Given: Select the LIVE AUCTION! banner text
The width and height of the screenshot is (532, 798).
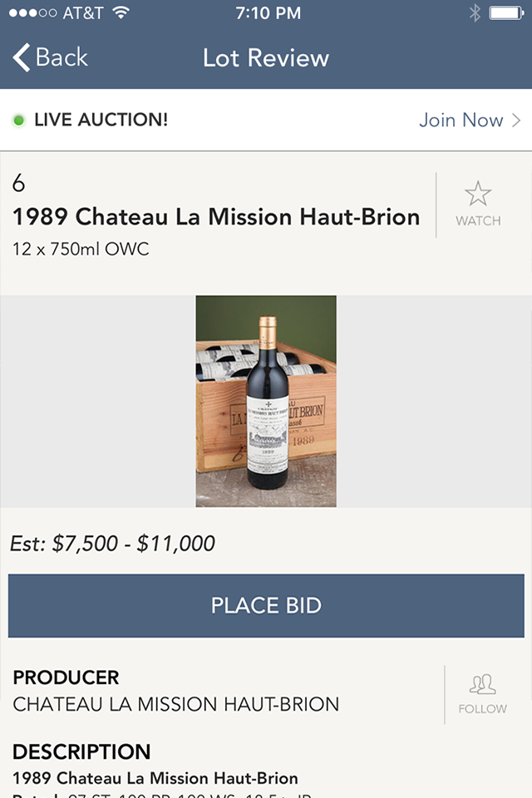Looking at the screenshot, I should click(x=101, y=121).
